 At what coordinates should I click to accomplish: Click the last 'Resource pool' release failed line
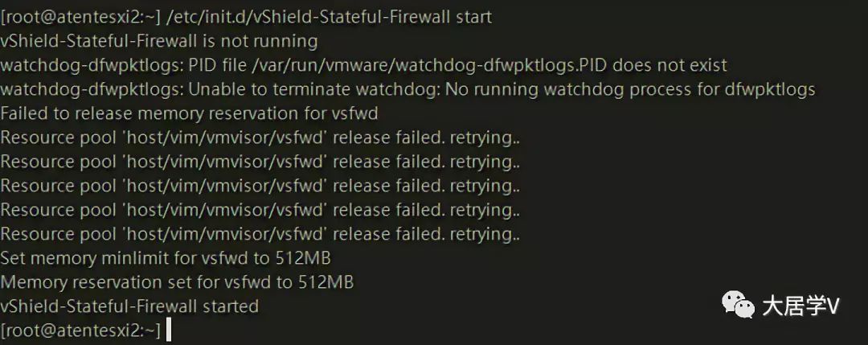point(260,234)
